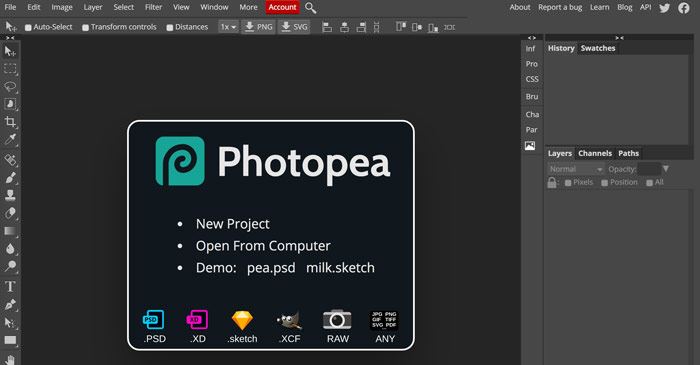700x365 pixels.
Task: Activate the Crop tool
Action: pos(10,122)
